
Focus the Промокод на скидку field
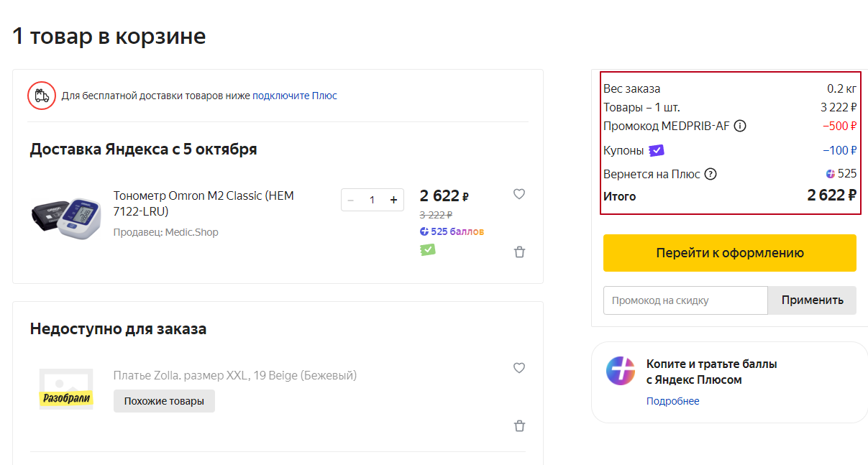pyautogui.click(x=685, y=300)
